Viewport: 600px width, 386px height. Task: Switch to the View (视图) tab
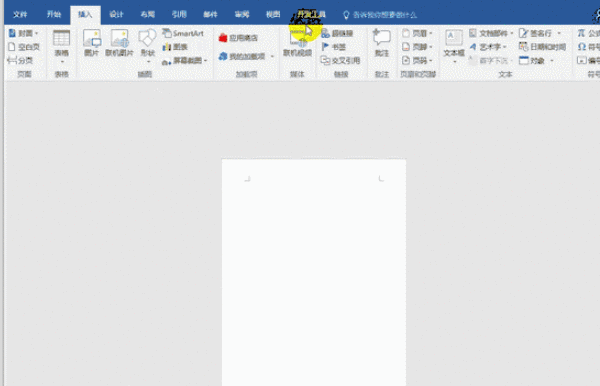(273, 15)
